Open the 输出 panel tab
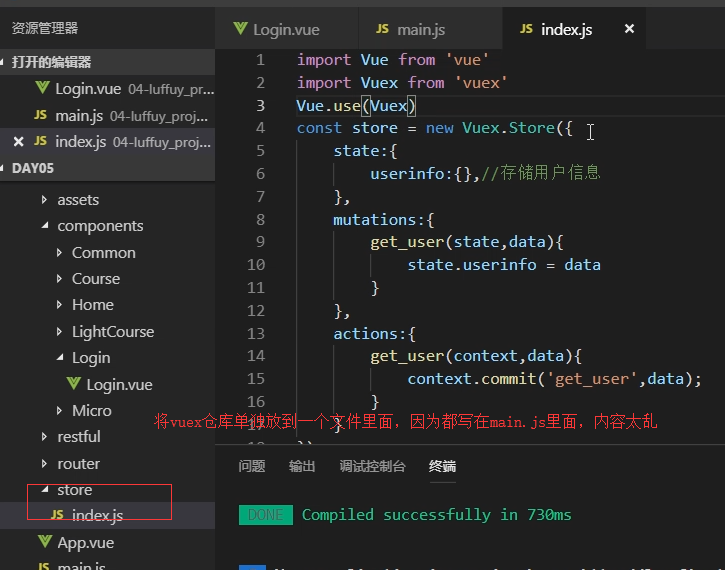This screenshot has height=570, width=725. pyautogui.click(x=302, y=466)
